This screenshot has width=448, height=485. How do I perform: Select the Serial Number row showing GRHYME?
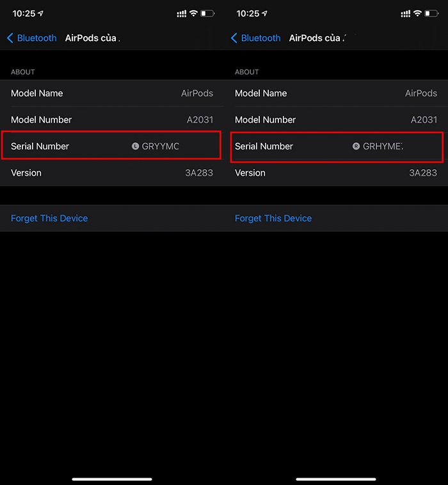point(336,146)
